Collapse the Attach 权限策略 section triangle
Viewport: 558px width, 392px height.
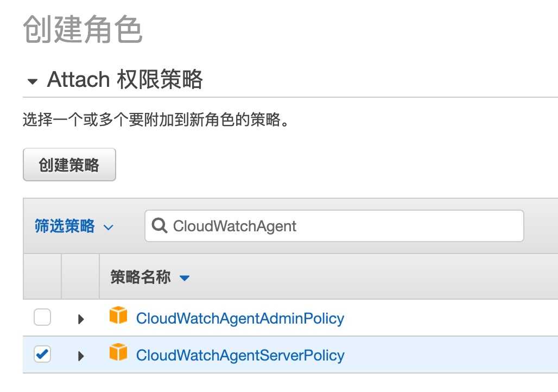[33, 81]
